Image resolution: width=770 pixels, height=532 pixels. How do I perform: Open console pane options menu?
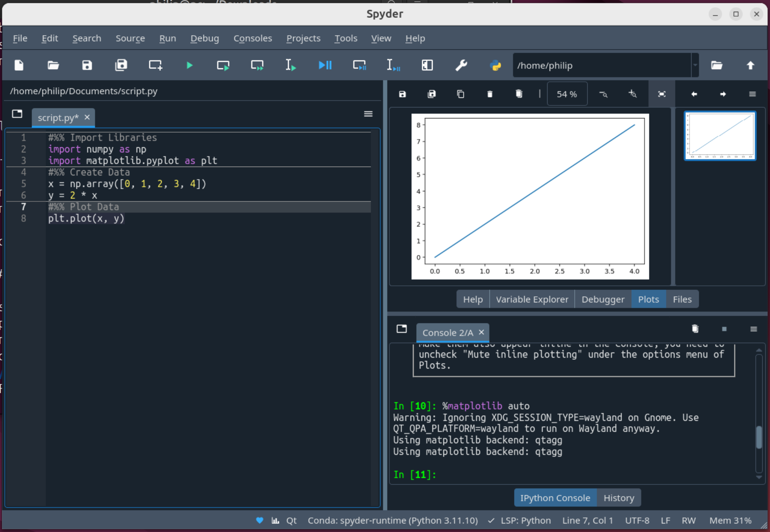753,329
